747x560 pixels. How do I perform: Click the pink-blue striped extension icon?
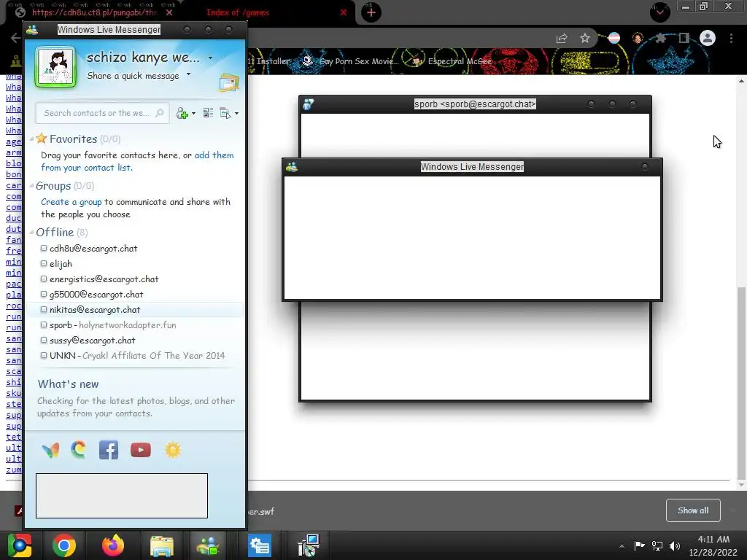click(x=614, y=38)
